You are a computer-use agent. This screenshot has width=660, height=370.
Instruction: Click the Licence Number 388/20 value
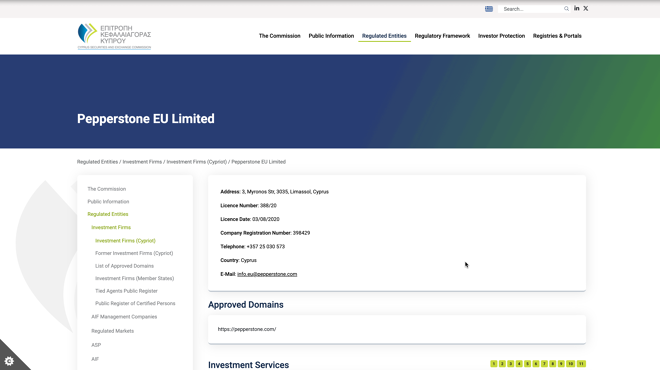coord(268,206)
